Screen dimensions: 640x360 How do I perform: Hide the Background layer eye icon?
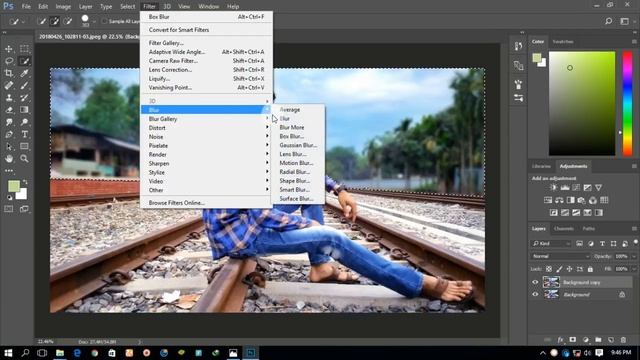click(x=535, y=294)
